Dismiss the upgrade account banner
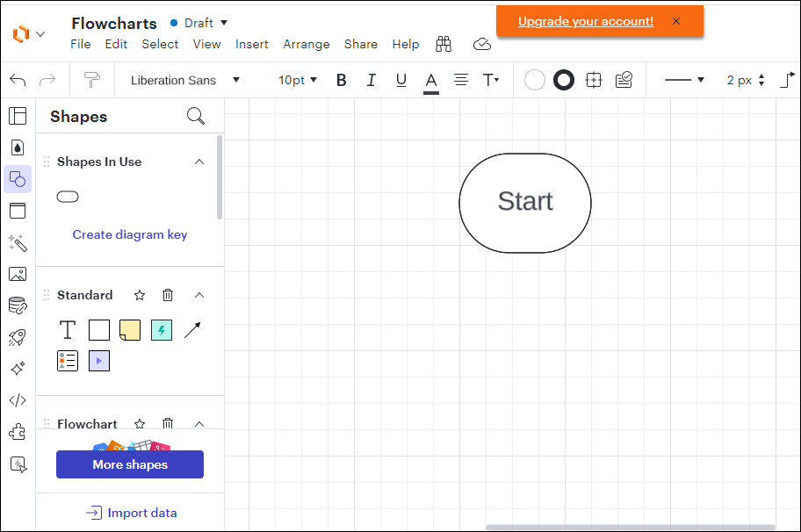801x532 pixels. [x=676, y=21]
